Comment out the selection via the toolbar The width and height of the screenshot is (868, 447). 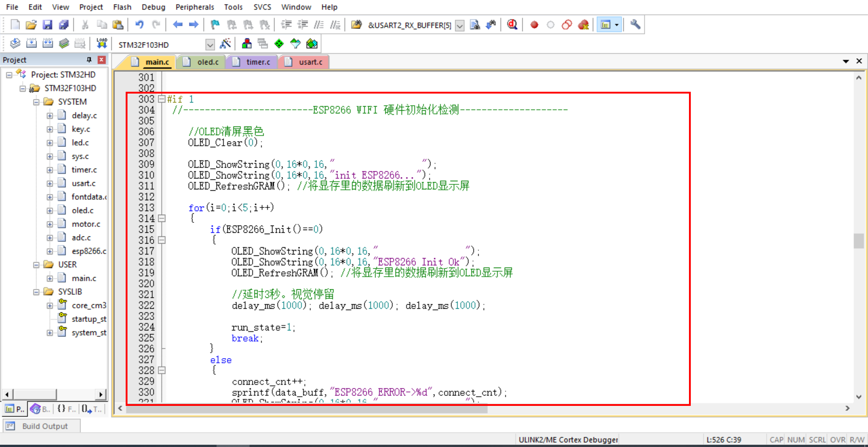319,24
